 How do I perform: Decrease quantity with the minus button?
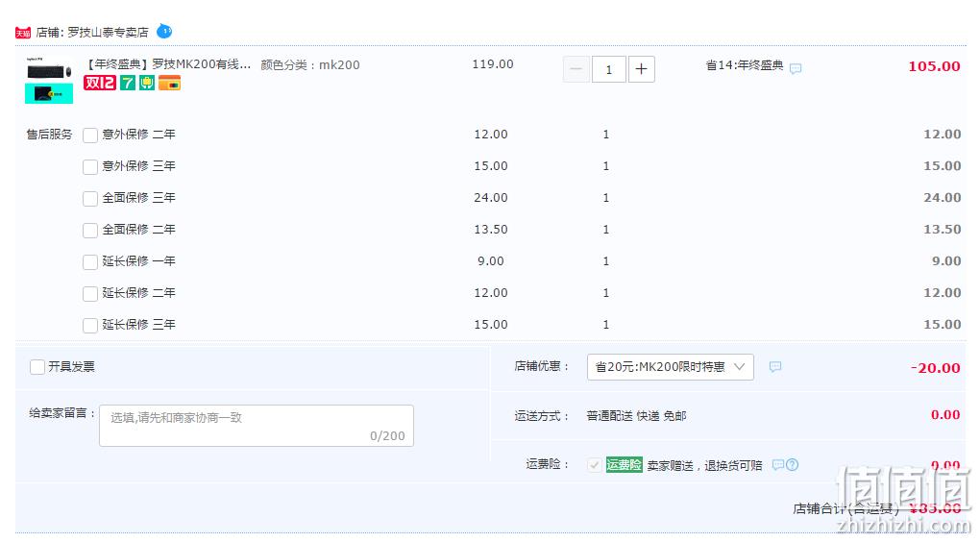point(576,69)
